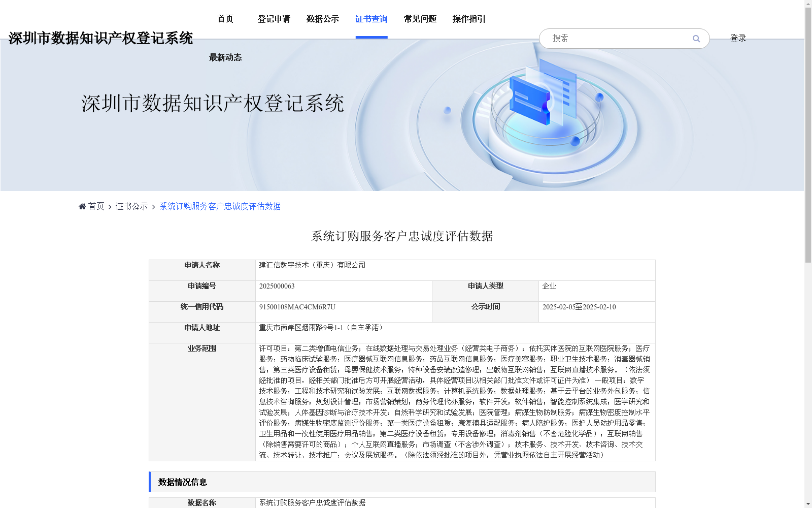Image resolution: width=812 pixels, height=508 pixels.
Task: Click data name value 系统订购服务客户忠诚度评估数据
Action: tap(312, 503)
